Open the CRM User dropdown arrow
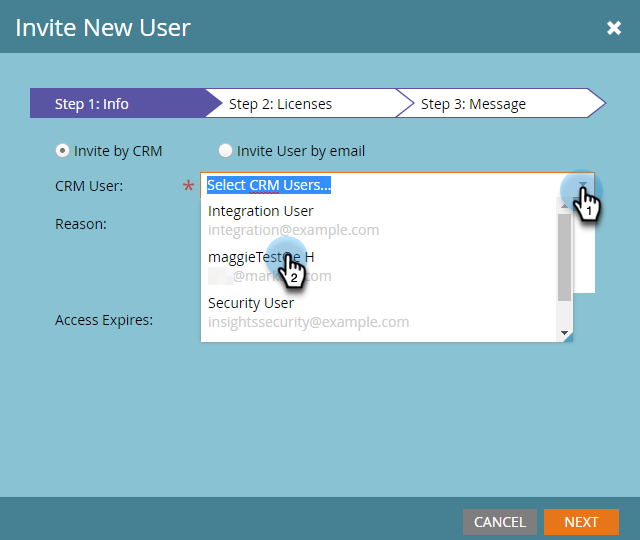The width and height of the screenshot is (640, 540). (x=583, y=185)
